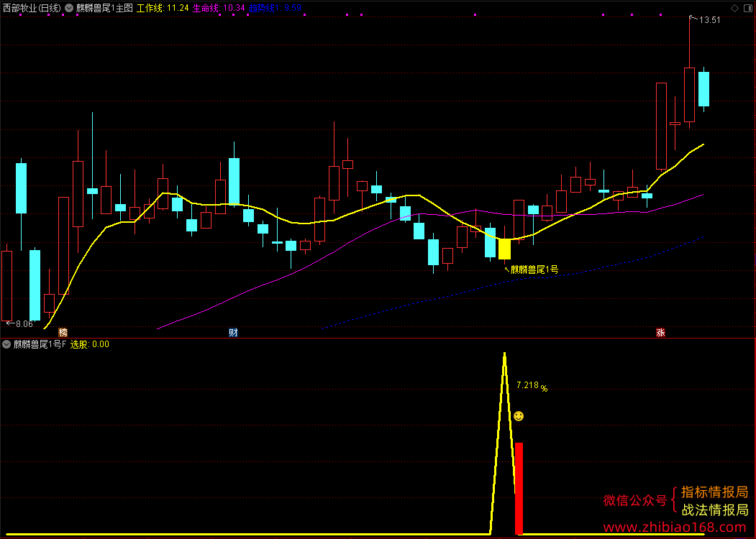Open the dropdown arrow beside 麒麟兽尾1主图
The image size is (756, 539).
coord(69,8)
